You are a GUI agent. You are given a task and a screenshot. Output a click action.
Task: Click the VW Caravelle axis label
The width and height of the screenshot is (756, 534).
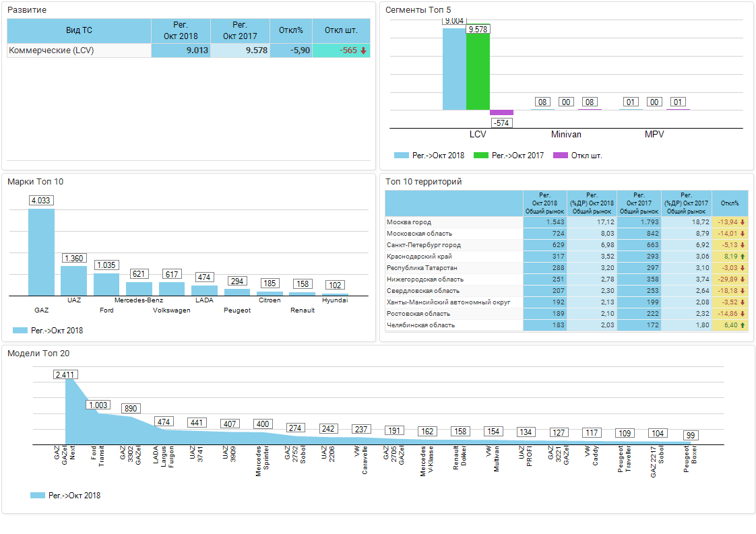point(361,460)
